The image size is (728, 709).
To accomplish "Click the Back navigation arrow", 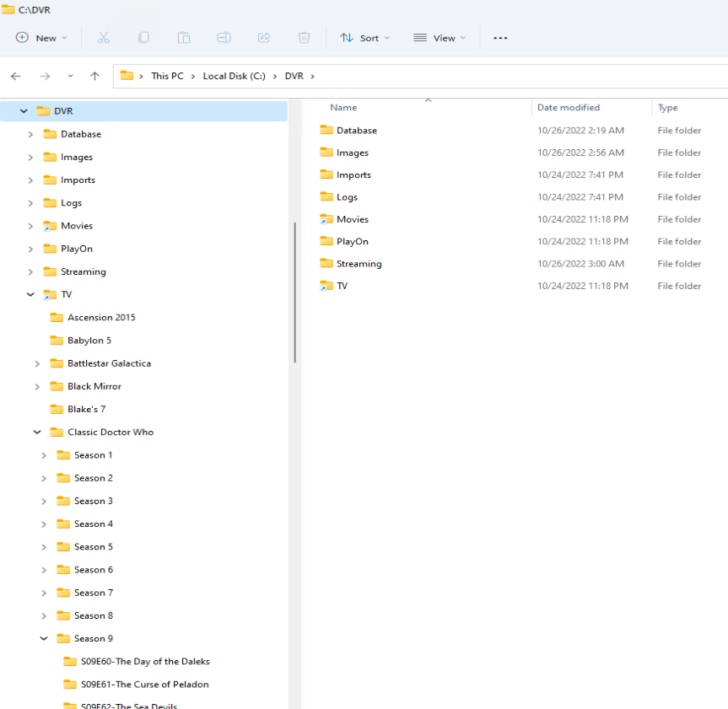I will (16, 76).
